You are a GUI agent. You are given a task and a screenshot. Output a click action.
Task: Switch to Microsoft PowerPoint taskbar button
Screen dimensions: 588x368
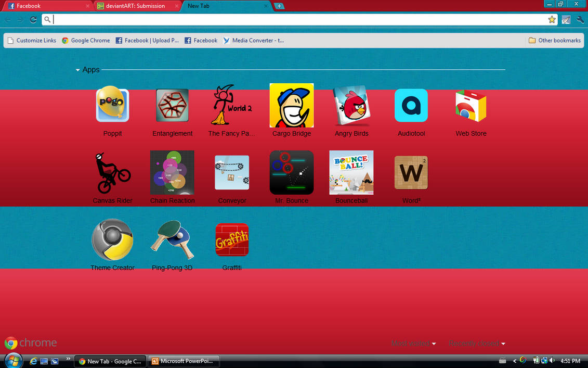[184, 361]
